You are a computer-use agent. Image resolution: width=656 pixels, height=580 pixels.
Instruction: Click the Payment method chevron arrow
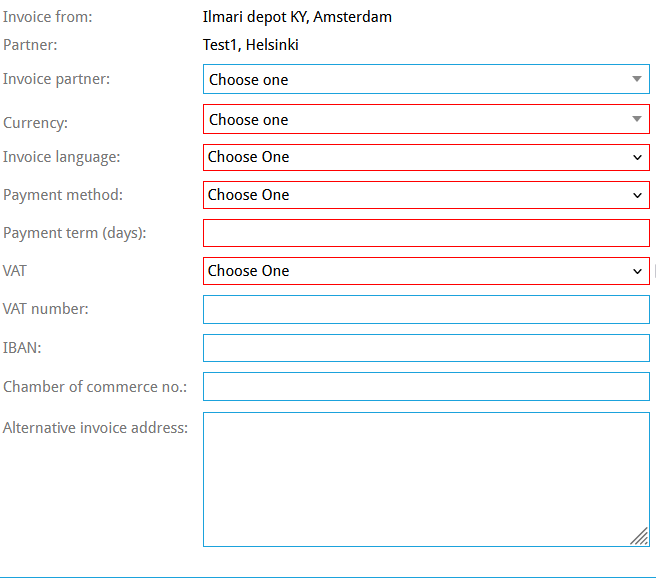pyautogui.click(x=637, y=195)
